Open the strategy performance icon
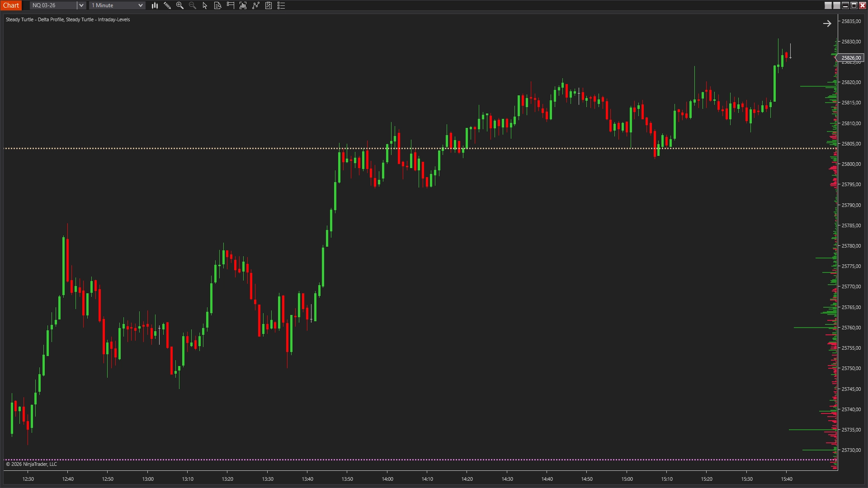This screenshot has width=868, height=488. tap(269, 5)
